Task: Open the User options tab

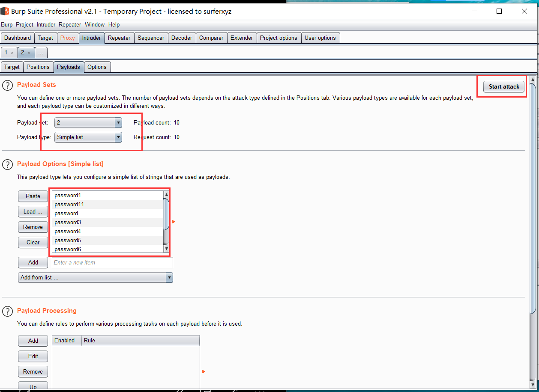Action: (320, 38)
